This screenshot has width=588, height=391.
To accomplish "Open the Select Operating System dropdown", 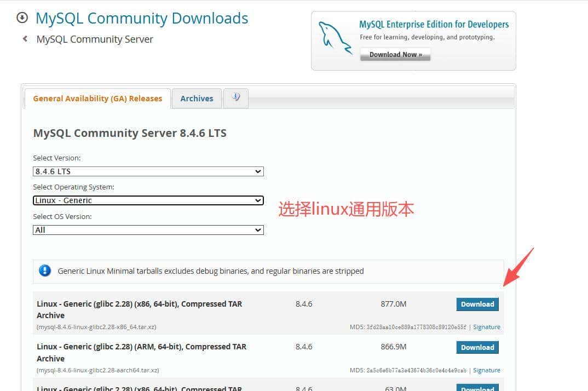I will pyautogui.click(x=148, y=200).
